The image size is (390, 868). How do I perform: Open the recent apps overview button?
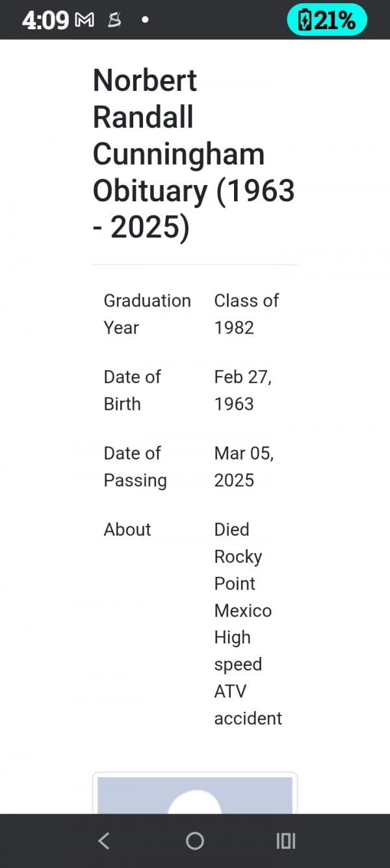(x=286, y=841)
